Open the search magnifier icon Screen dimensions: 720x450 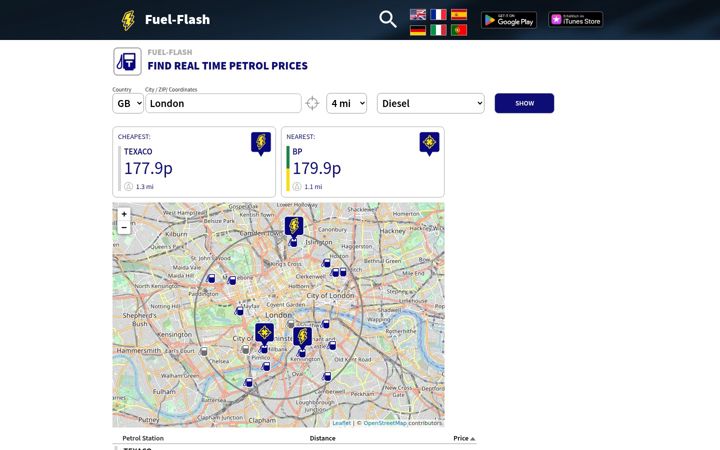388,19
